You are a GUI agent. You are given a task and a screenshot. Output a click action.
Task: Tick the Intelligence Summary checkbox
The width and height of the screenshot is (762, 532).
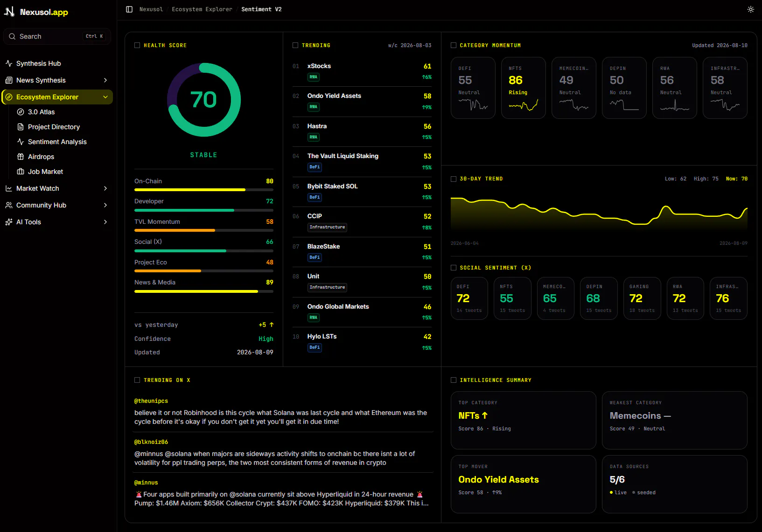(454, 380)
